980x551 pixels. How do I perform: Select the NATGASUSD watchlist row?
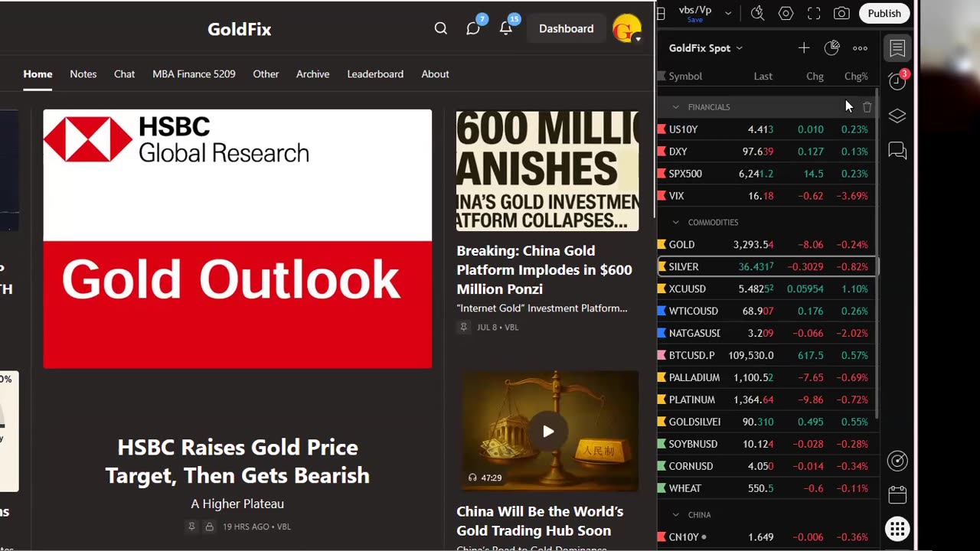click(x=766, y=334)
